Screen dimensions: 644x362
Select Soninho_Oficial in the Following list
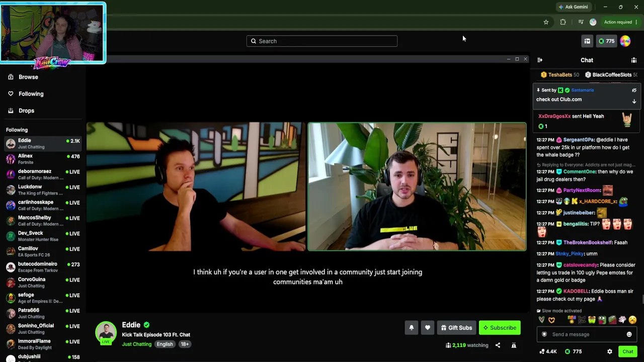click(x=43, y=329)
